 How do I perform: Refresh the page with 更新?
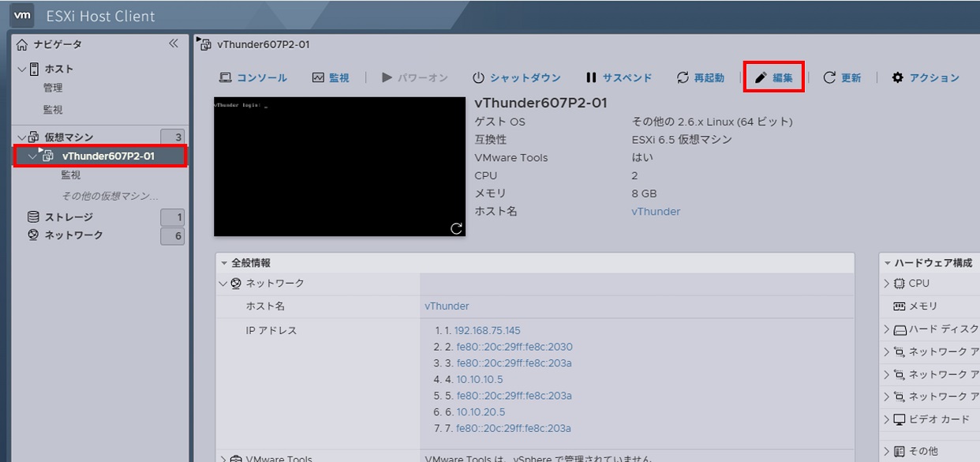tap(842, 77)
